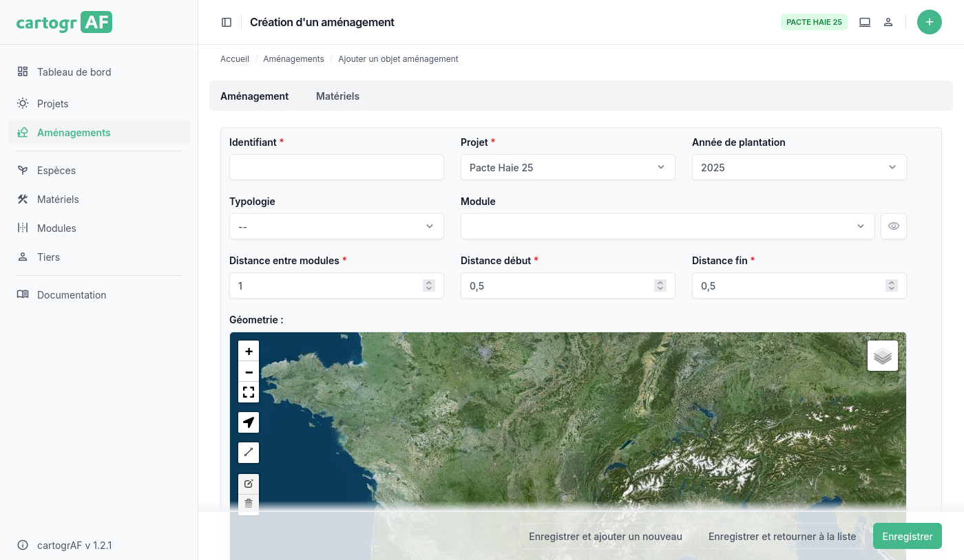Toggle the sidebar panel

coord(227,22)
